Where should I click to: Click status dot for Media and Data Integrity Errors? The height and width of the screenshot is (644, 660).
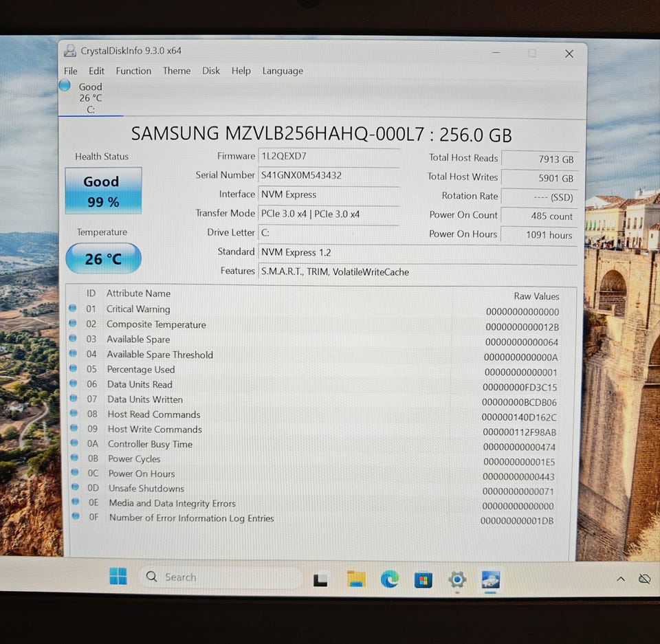coord(76,501)
